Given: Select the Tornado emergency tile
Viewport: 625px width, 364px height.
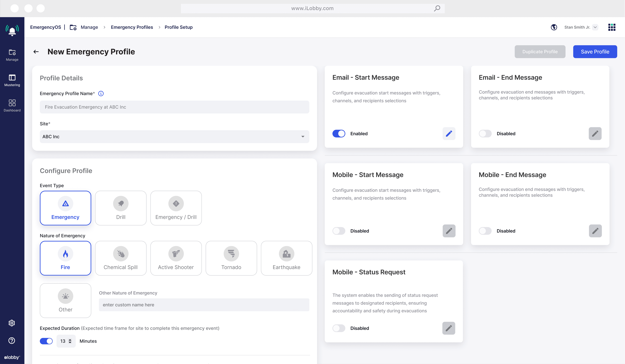Looking at the screenshot, I should pyautogui.click(x=231, y=258).
